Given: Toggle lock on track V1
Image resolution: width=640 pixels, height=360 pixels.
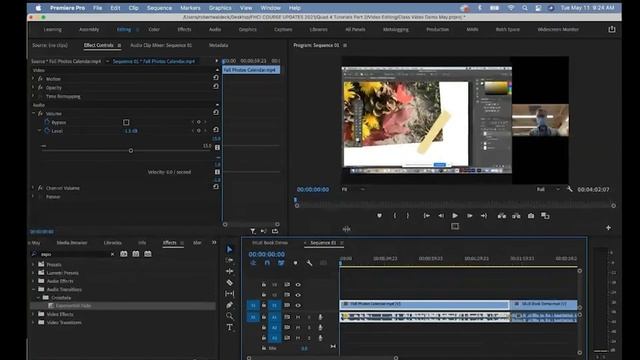Looking at the screenshot, I should click(x=264, y=305).
